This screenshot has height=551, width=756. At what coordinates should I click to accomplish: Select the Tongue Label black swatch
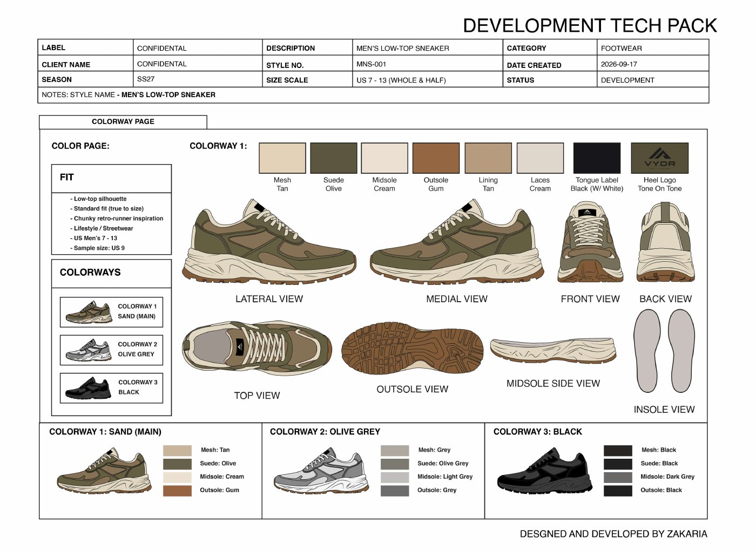coord(597,158)
